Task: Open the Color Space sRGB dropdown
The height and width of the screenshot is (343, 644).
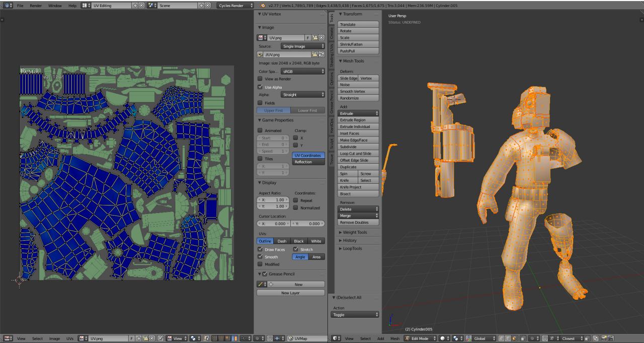Action: pos(303,72)
